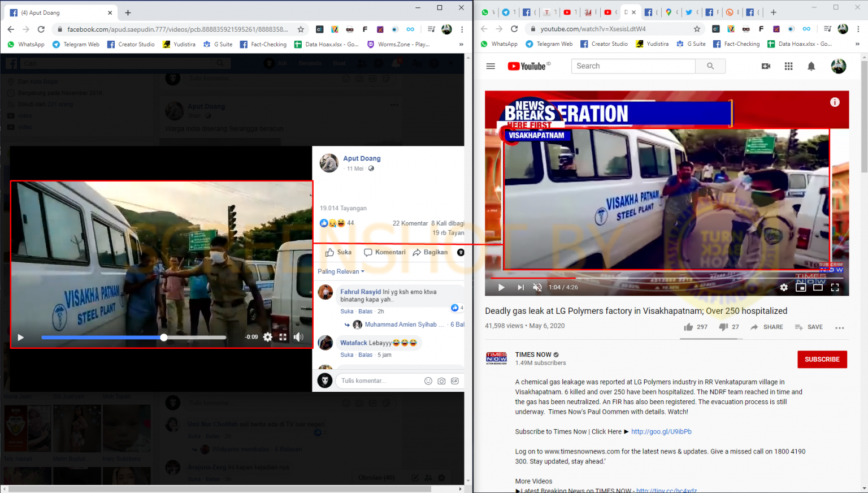Attach photo to comment via camera icon
Viewport: 868px width, 493px height.
(441, 381)
